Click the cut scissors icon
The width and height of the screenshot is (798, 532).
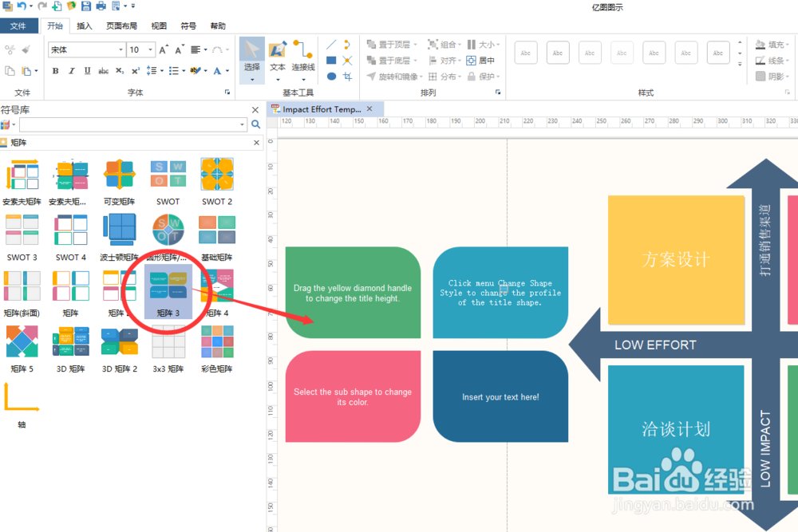coord(10,49)
